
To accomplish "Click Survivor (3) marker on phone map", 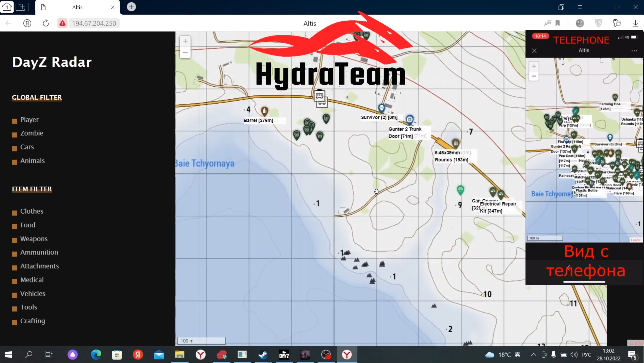I will tap(610, 138).
